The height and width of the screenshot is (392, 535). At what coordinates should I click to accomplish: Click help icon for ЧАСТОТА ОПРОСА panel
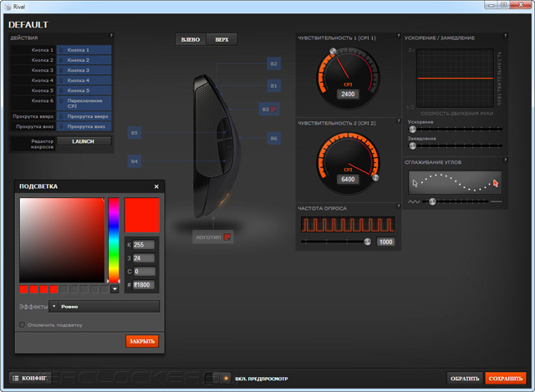click(x=398, y=206)
